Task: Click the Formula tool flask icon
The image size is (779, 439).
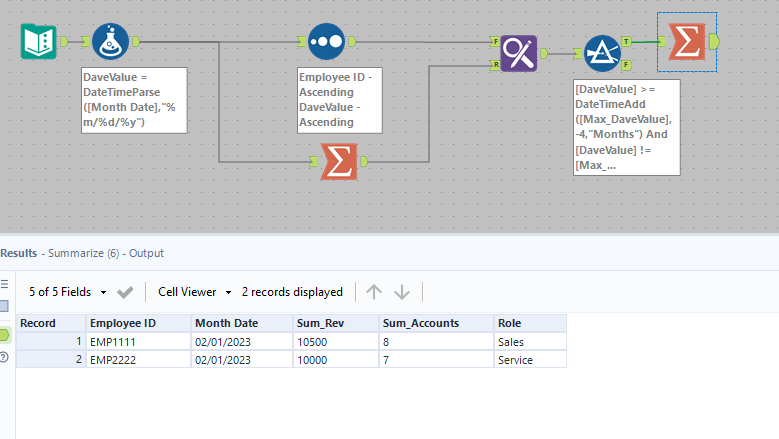Action: coord(111,42)
